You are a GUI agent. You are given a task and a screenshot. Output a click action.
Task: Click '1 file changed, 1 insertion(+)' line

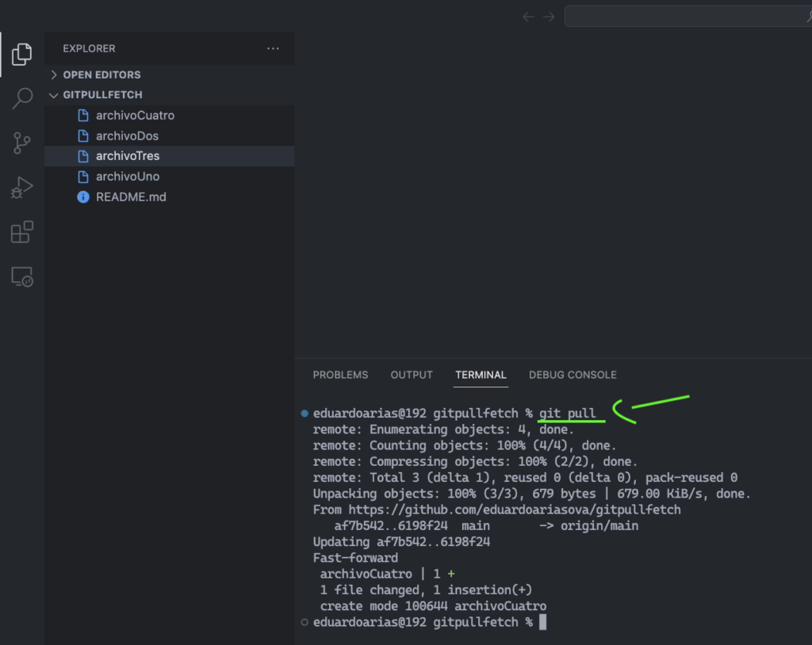[x=426, y=590]
